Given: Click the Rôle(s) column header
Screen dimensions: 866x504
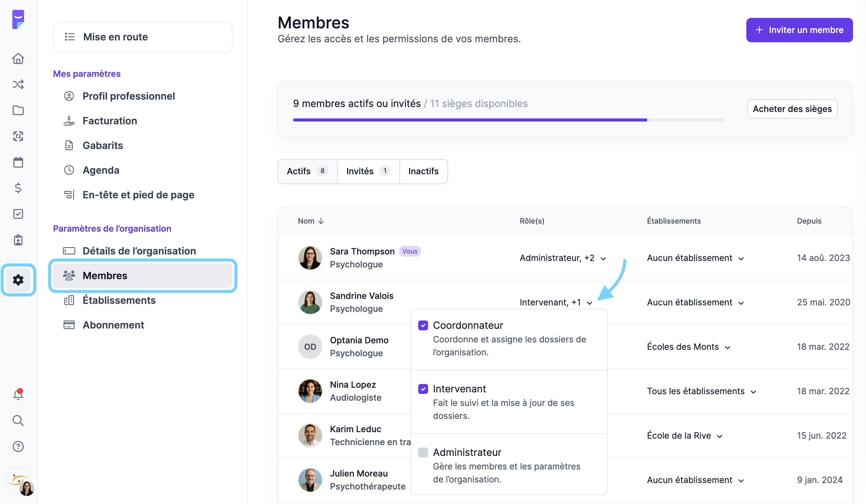Looking at the screenshot, I should click(532, 221).
